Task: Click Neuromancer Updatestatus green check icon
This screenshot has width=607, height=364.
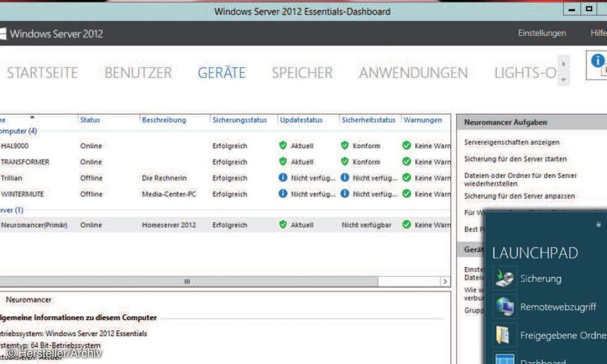Action: [283, 225]
